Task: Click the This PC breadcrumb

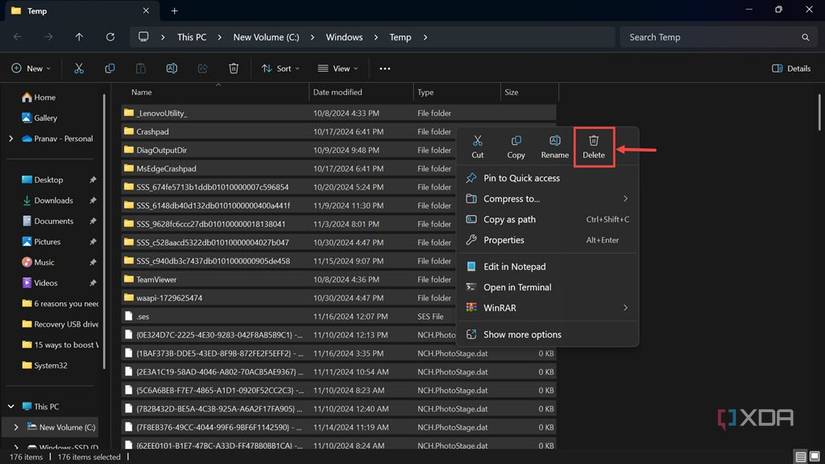Action: tap(192, 37)
